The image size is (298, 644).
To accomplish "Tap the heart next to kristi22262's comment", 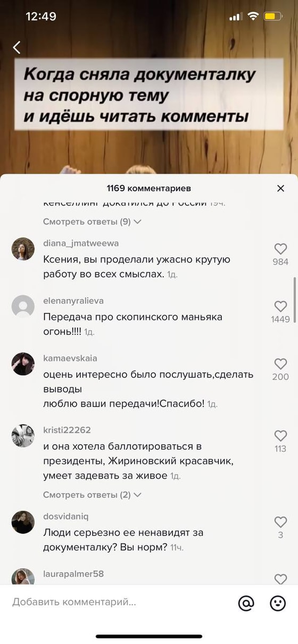I will tap(280, 436).
